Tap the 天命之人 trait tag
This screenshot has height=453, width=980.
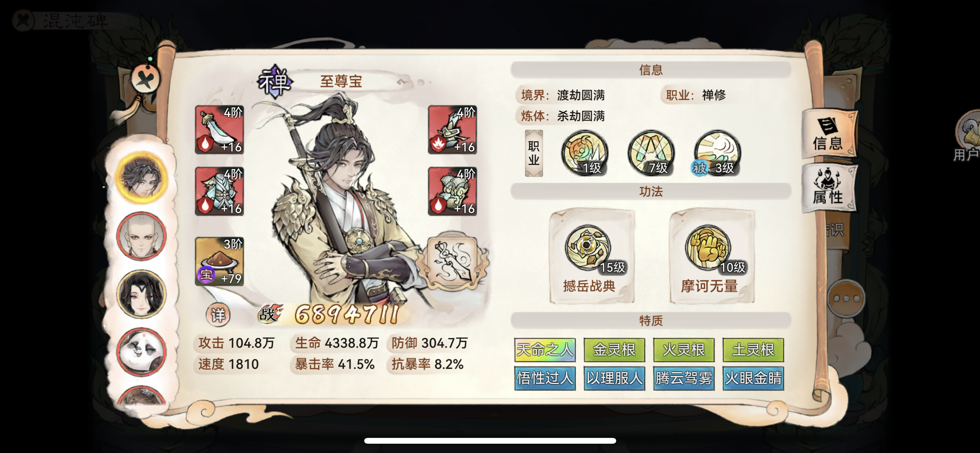pyautogui.click(x=545, y=350)
